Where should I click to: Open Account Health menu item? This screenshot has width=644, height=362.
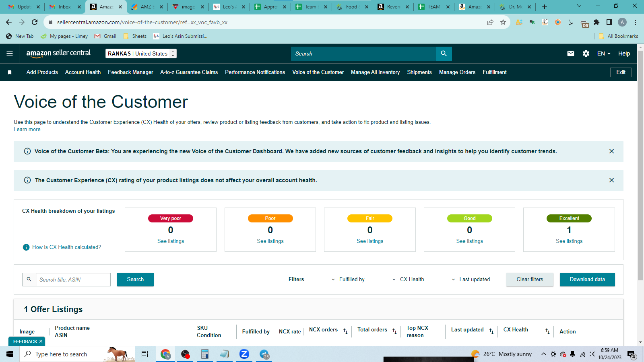(83, 72)
